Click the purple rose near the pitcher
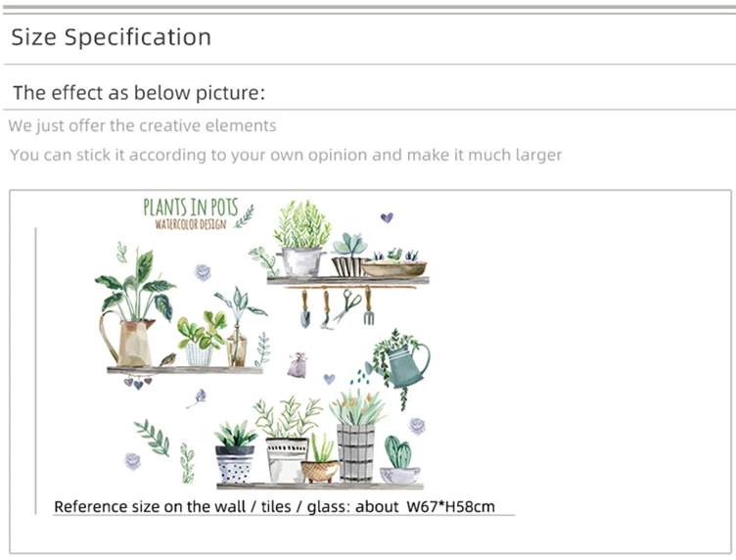Viewport: 736px width, 560px height. point(203,272)
